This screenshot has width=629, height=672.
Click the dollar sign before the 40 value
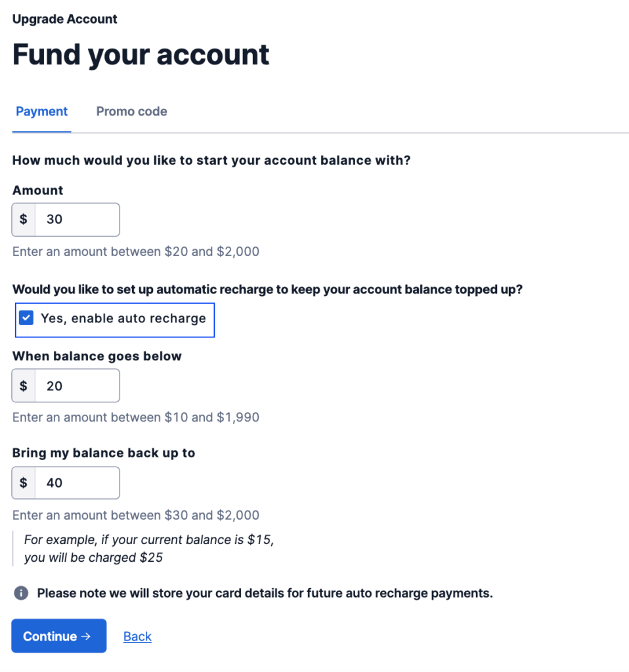pos(24,483)
